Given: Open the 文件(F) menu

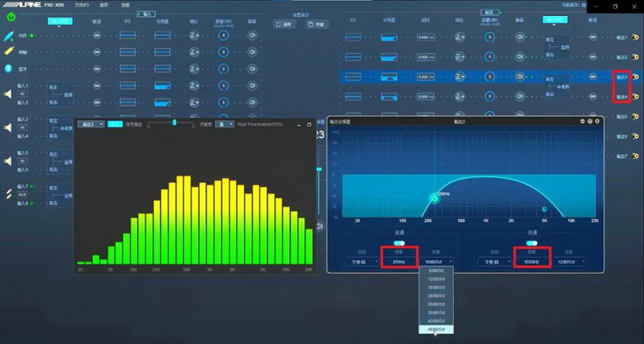Looking at the screenshot, I should pos(81,6).
